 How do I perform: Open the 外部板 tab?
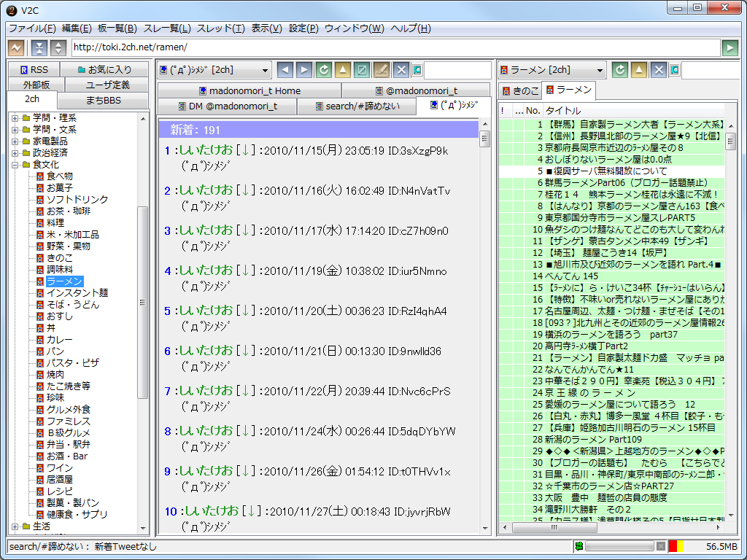tap(36, 85)
